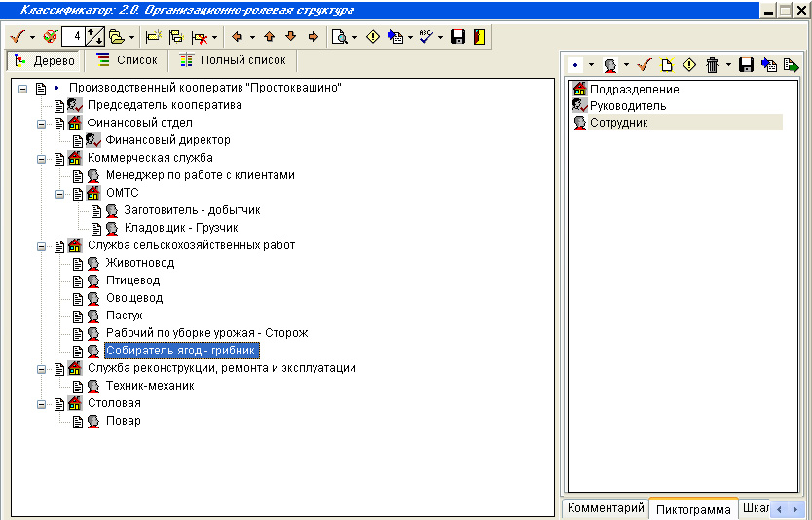Click the crossed-out checkmark toolbar icon

pyautogui.click(x=51, y=37)
